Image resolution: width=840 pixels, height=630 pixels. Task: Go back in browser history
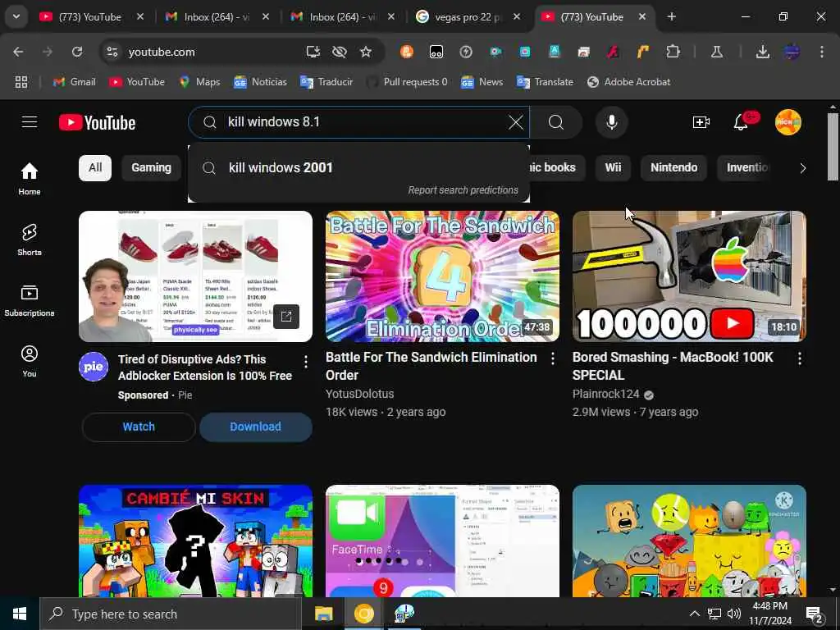(x=18, y=52)
